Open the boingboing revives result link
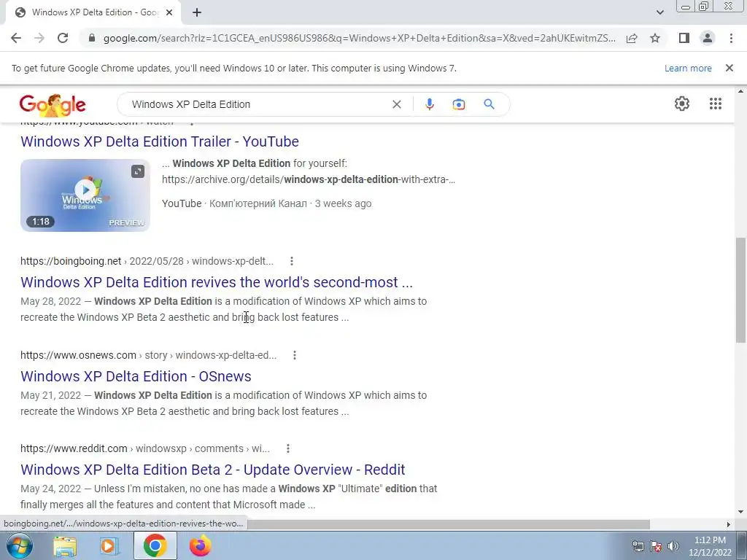 point(217,282)
